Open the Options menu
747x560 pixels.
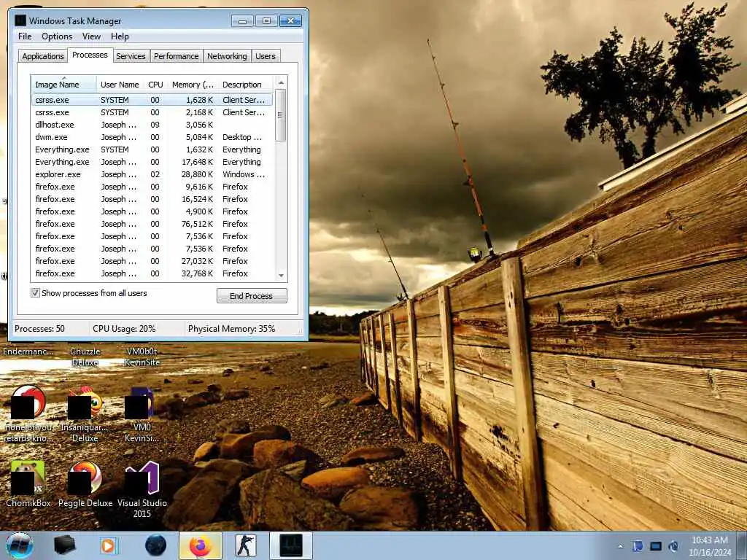(x=57, y=36)
